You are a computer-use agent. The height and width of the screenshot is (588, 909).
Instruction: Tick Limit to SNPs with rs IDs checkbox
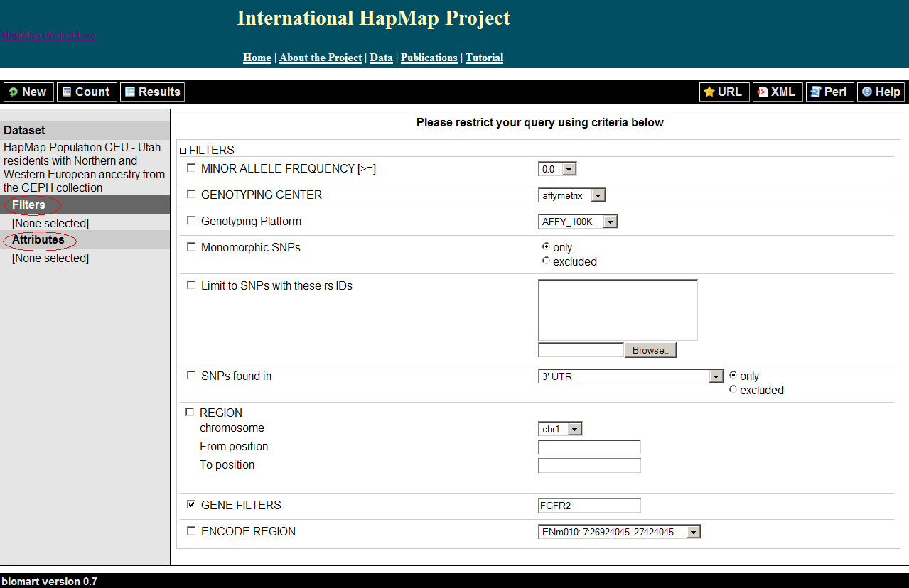click(x=190, y=285)
